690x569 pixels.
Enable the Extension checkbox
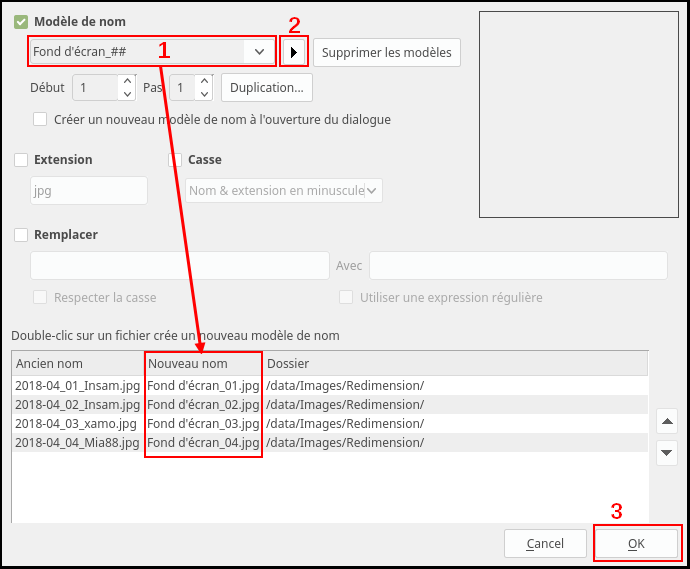21,160
